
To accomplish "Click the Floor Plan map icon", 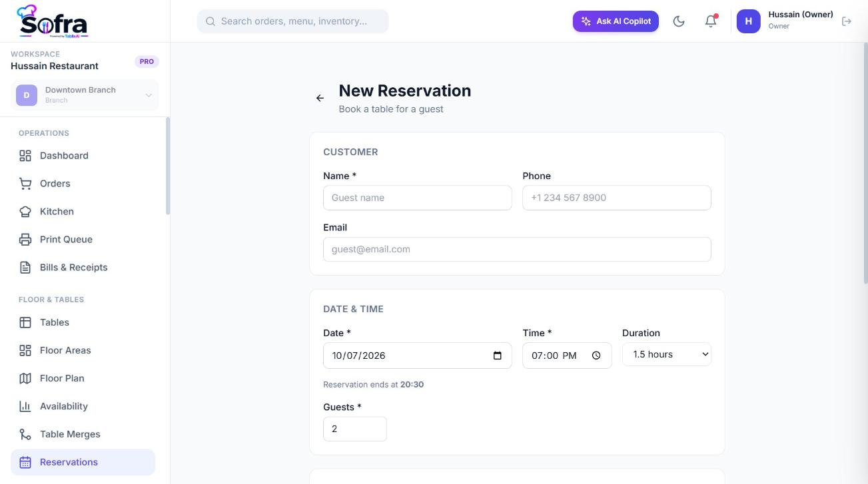I will click(25, 378).
